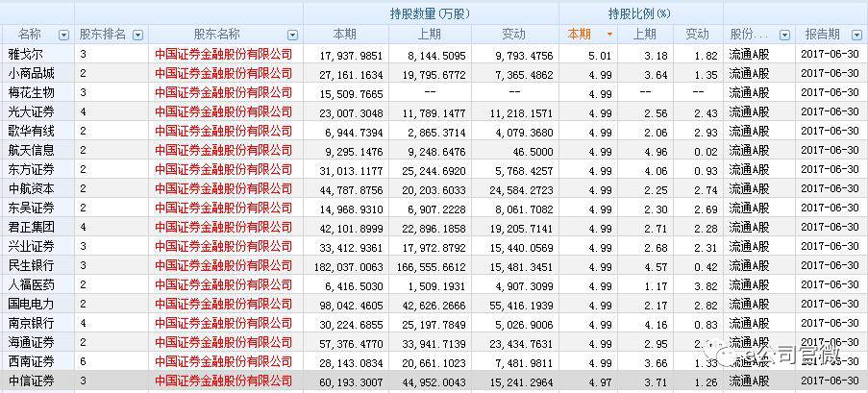Click rank 6 in 西南证券 row

point(83,361)
